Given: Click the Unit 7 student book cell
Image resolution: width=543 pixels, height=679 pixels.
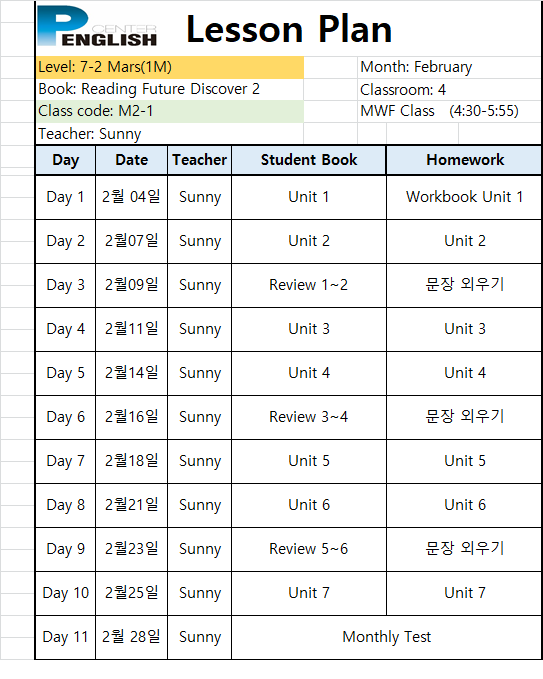Looking at the screenshot, I should (309, 593).
